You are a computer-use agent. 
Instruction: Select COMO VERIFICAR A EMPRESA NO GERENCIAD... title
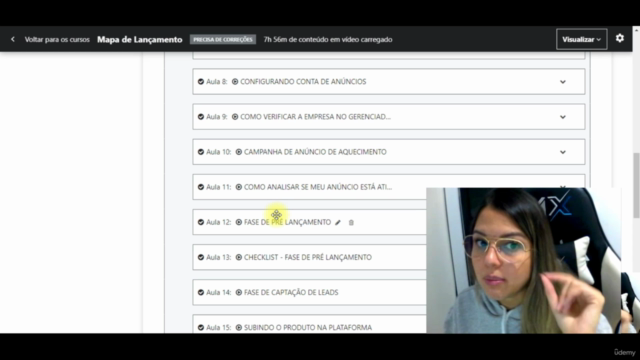[315, 117]
